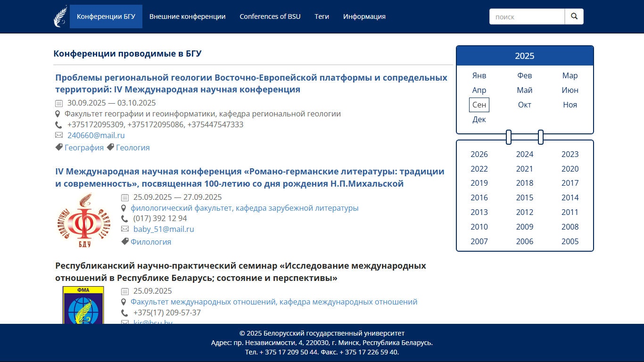Click location pin beside филологический факультет
This screenshot has height=362, width=644.
point(124,208)
